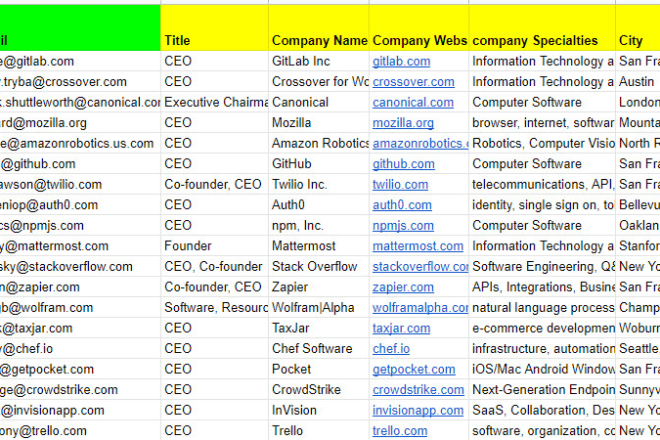Open the taxjar.com link
The width and height of the screenshot is (660, 440).
(x=401, y=328)
